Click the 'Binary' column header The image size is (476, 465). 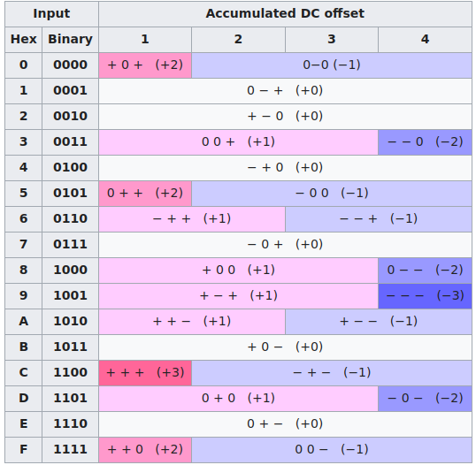click(70, 40)
